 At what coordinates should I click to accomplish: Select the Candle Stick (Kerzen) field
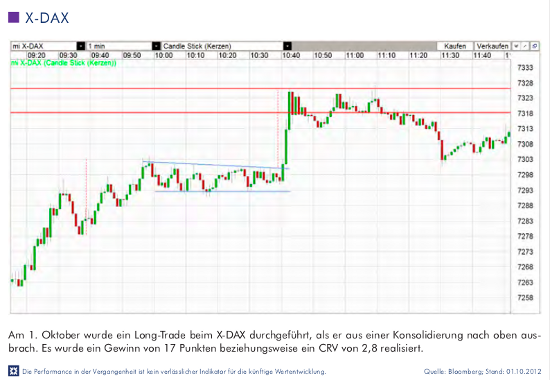point(222,46)
